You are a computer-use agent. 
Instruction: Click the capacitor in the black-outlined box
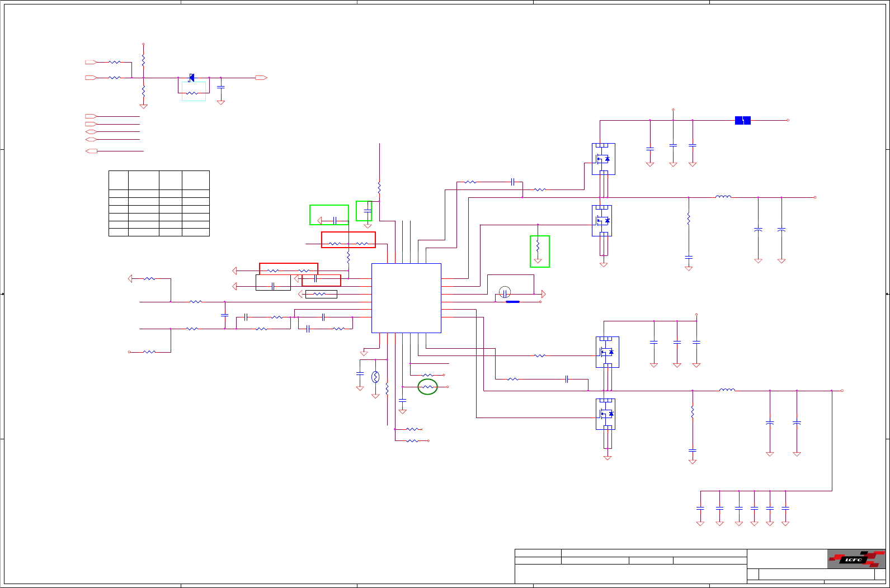(x=272, y=286)
